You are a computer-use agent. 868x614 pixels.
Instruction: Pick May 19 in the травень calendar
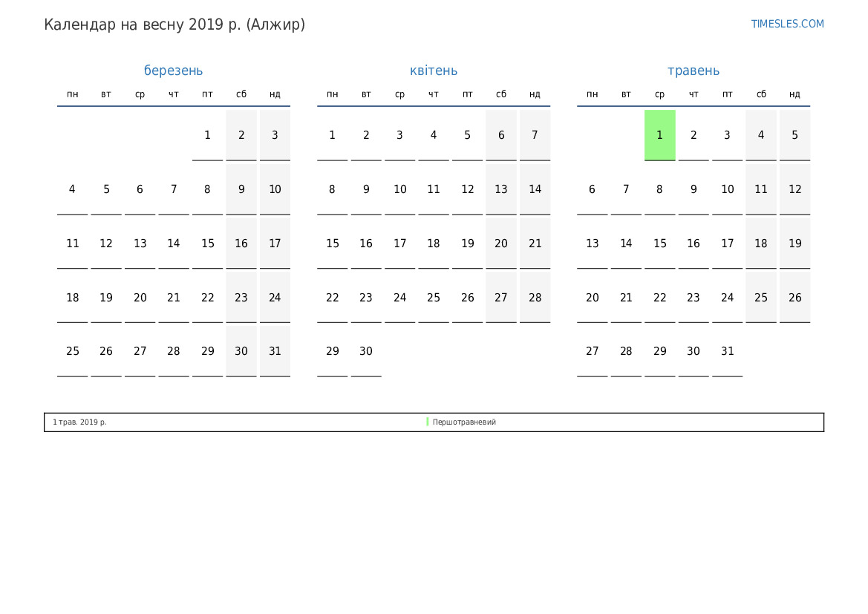(x=794, y=244)
